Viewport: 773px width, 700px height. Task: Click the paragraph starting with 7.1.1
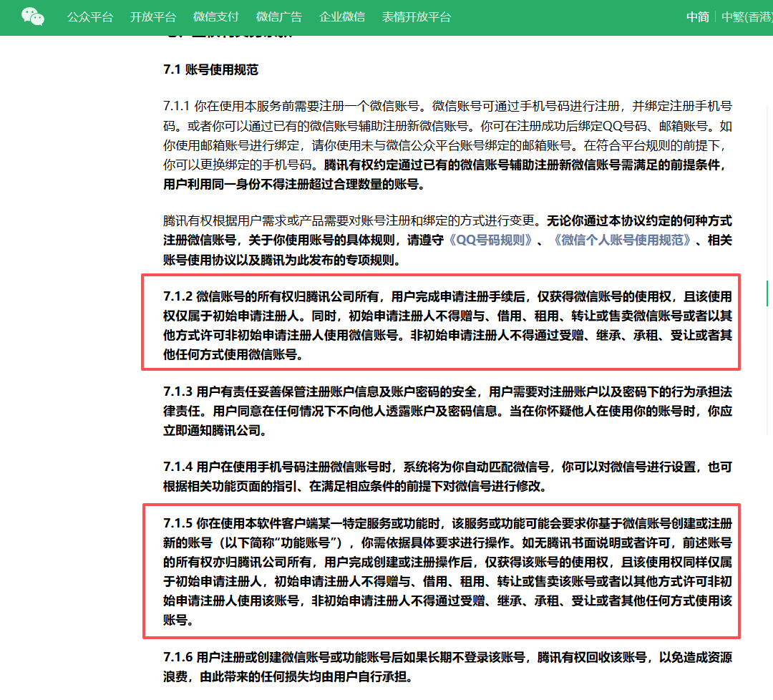click(447, 145)
